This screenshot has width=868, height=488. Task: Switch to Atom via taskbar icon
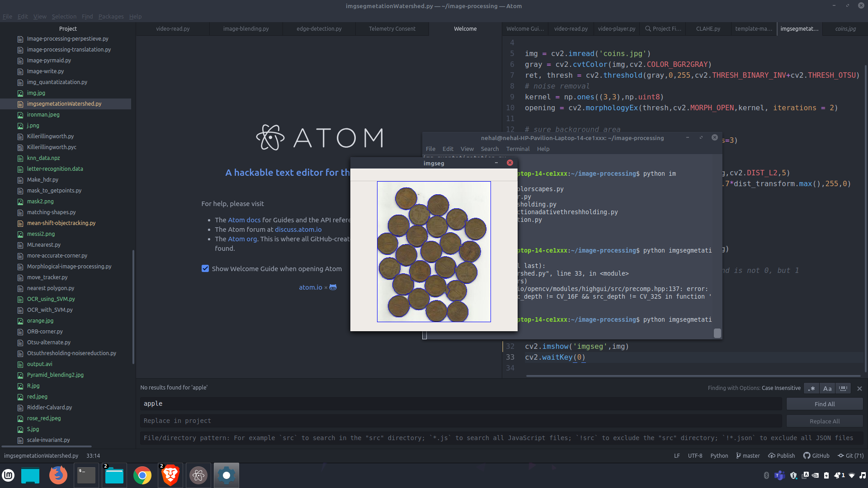coord(198,475)
